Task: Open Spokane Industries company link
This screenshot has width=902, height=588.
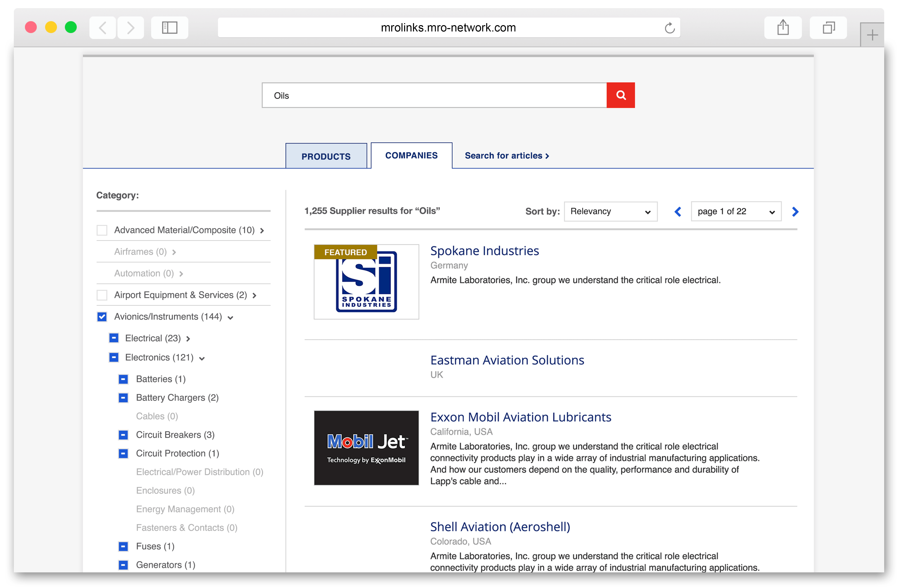Action: coord(484,251)
